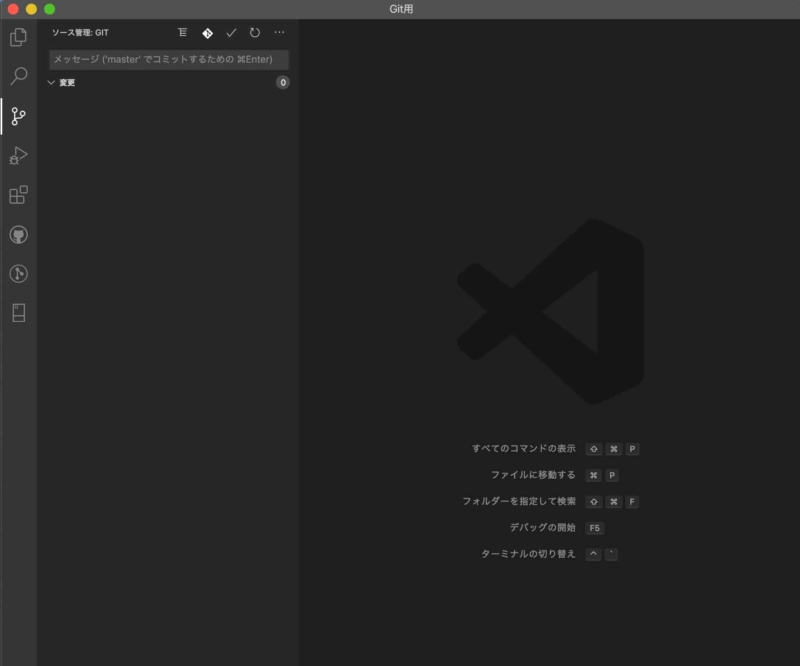Click the ソース管理: GIT panel title

tap(80, 33)
